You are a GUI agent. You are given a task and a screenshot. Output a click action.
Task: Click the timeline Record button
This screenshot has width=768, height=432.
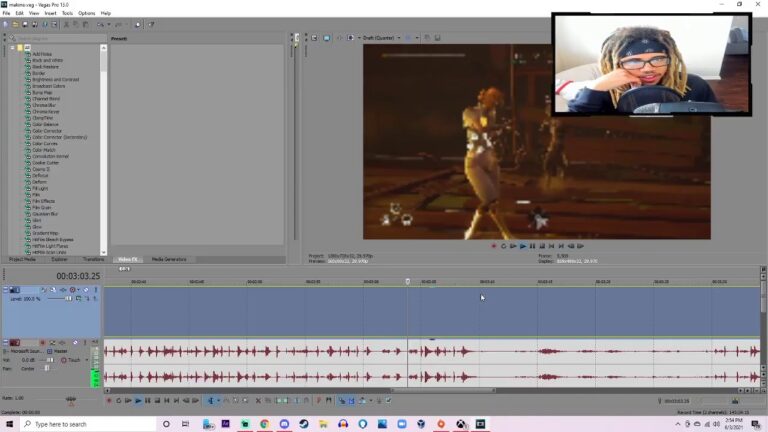pyautogui.click(x=109, y=400)
